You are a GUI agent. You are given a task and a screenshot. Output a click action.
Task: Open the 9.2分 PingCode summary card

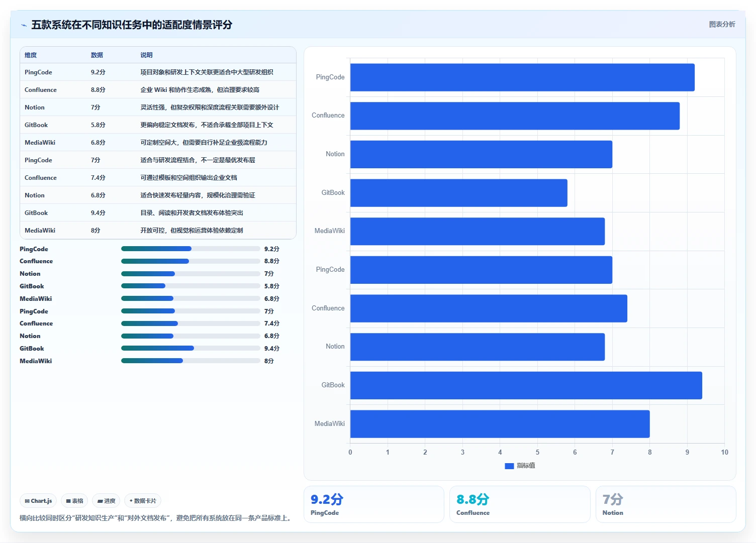[374, 504]
